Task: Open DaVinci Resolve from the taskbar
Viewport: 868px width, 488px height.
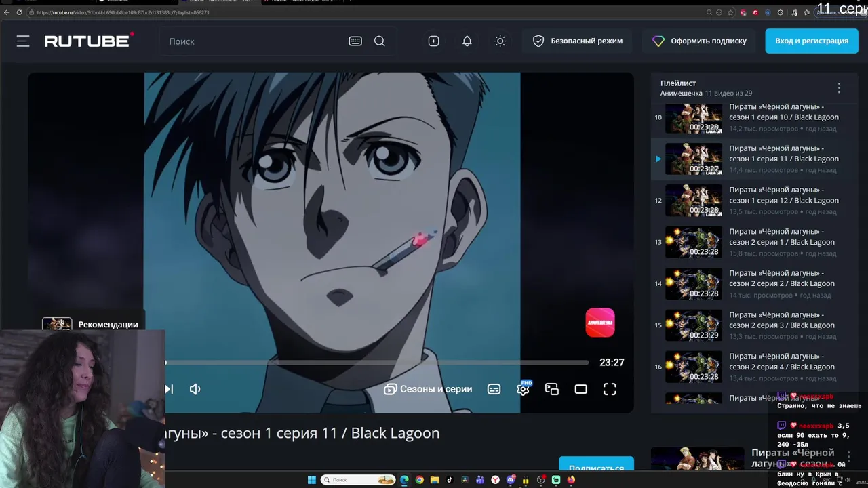Action: [465, 480]
